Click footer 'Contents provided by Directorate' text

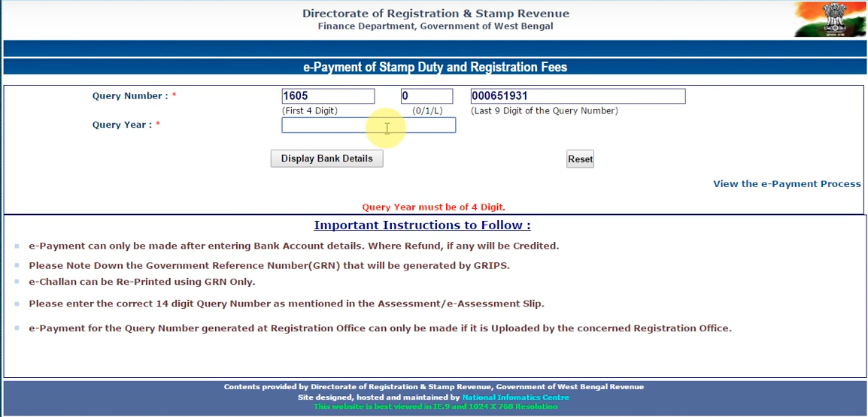(434, 387)
